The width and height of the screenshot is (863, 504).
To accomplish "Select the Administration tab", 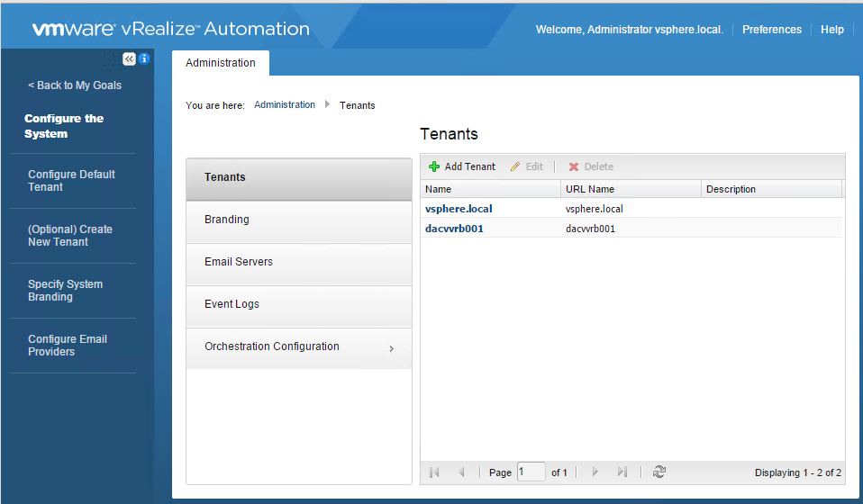I will point(220,63).
